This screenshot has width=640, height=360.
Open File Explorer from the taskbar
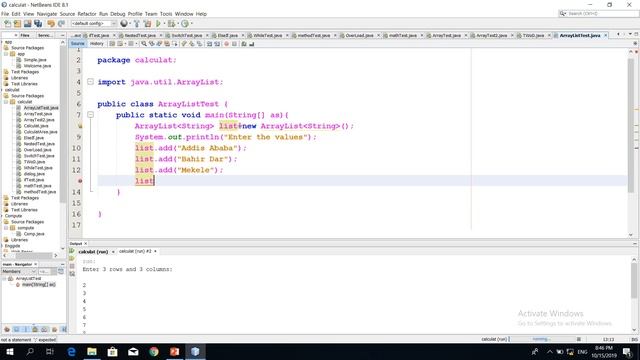point(92,351)
